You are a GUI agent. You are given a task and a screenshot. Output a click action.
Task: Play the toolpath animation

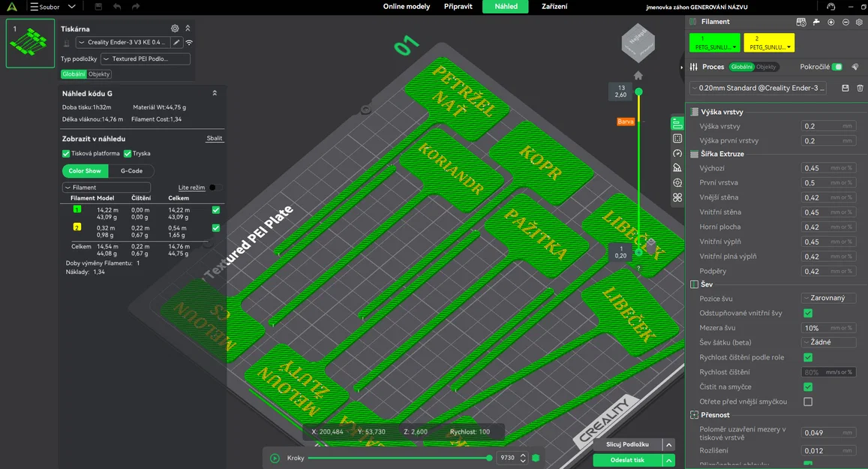pos(275,458)
